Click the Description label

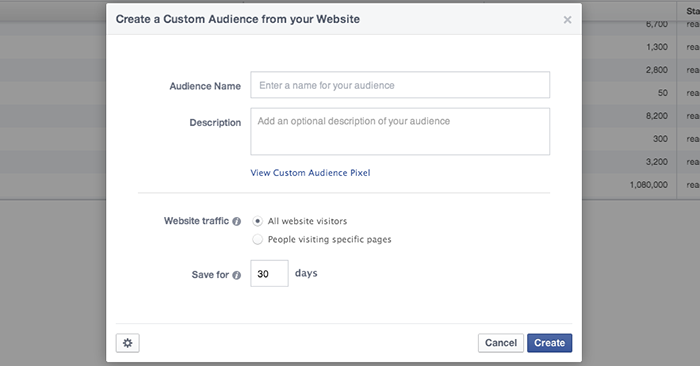215,123
